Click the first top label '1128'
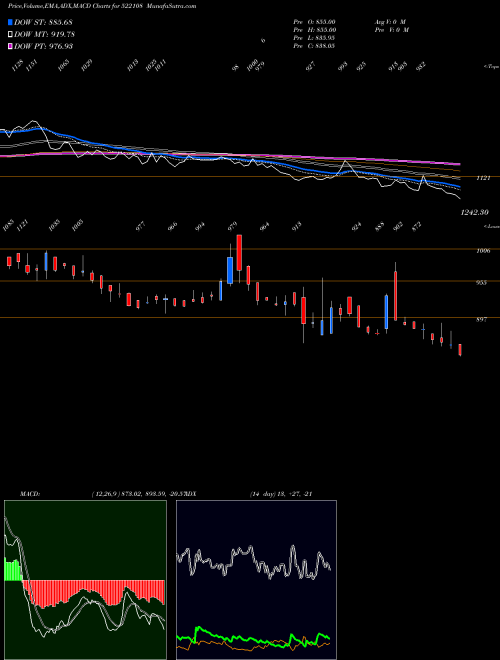Image resolution: width=500 pixels, height=660 pixels. click(17, 65)
